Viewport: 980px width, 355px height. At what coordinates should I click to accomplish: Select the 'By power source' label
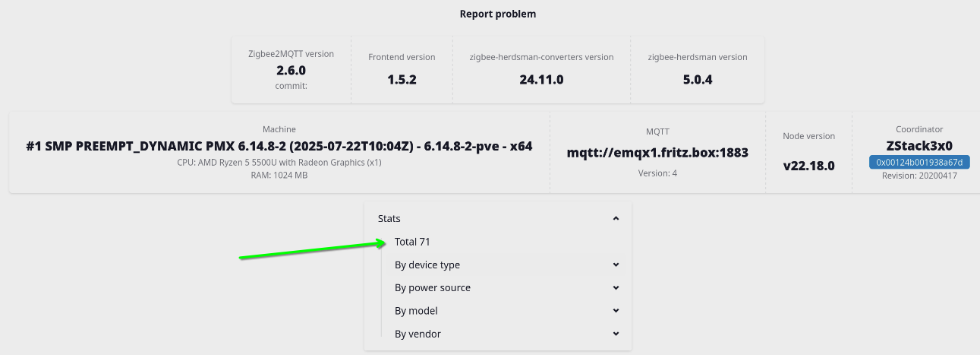click(x=433, y=288)
